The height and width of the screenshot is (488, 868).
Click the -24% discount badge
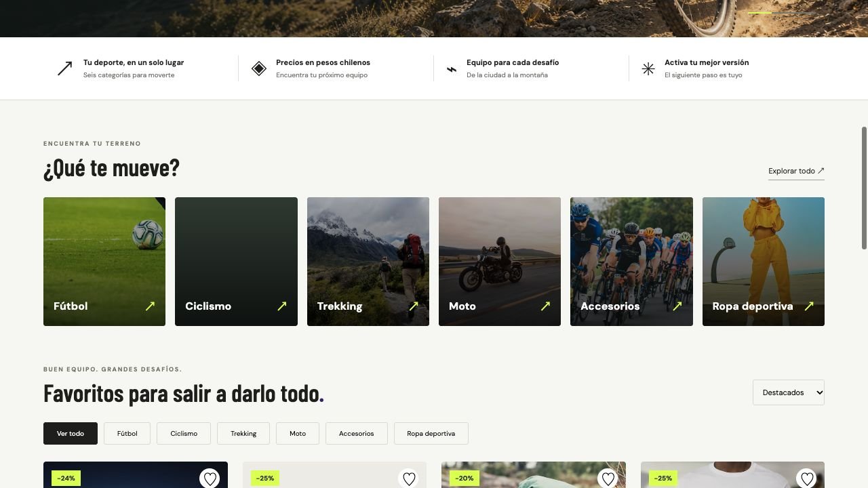66,479
